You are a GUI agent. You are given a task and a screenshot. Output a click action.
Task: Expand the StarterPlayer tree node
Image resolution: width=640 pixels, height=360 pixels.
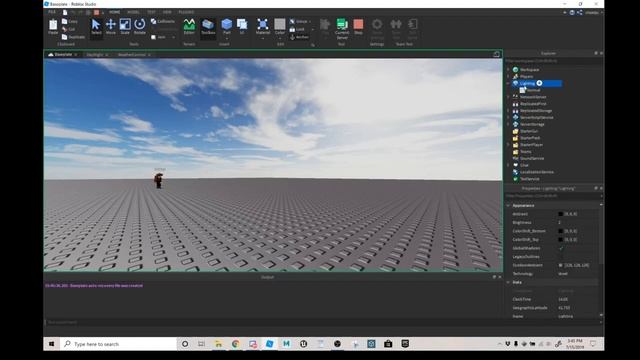click(x=509, y=144)
